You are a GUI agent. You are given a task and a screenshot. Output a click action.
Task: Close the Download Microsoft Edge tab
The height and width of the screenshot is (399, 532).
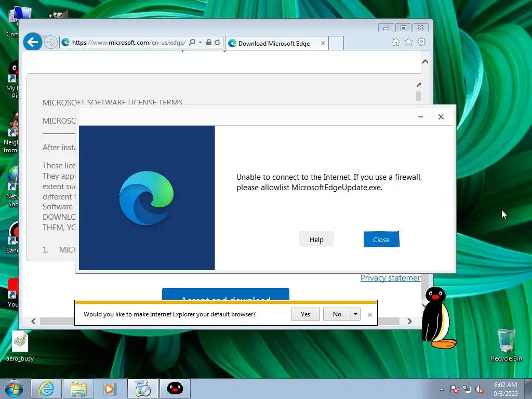click(323, 44)
